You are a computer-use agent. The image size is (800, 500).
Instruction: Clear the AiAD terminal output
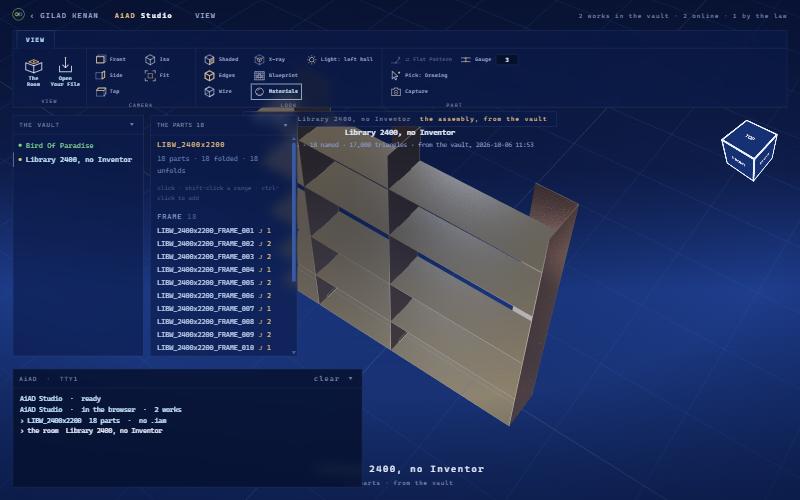click(x=327, y=379)
